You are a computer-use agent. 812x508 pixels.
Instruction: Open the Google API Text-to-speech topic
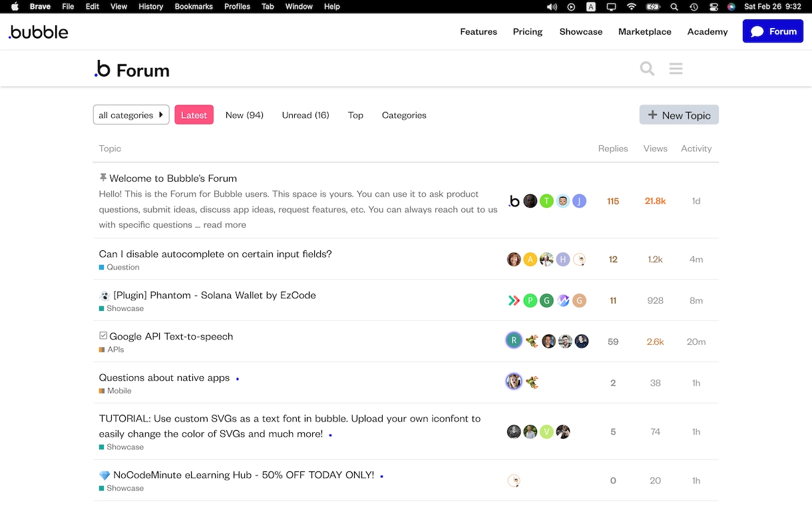(171, 336)
